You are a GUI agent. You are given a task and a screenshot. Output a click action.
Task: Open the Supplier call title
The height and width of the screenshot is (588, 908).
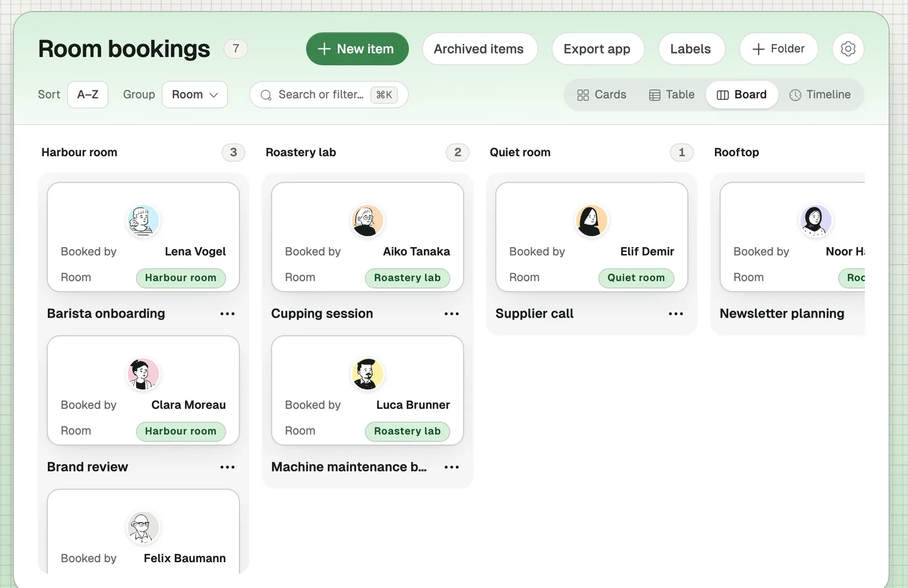[535, 314]
